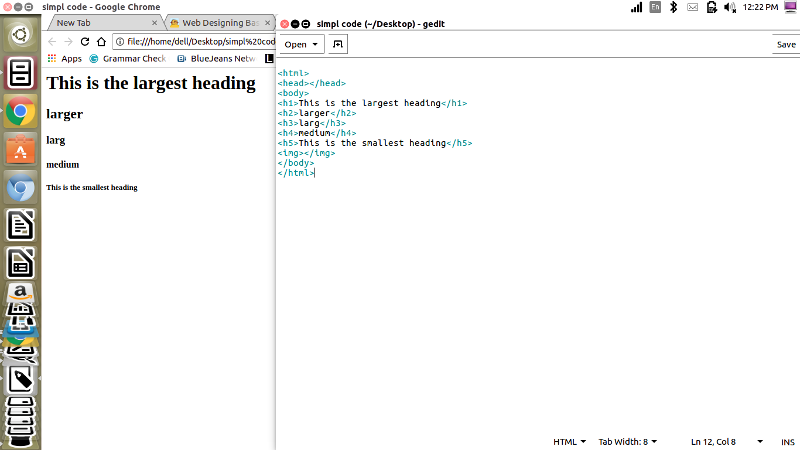800x450 pixels.
Task: Open the Apps bookmark shortcut
Action: point(65,59)
